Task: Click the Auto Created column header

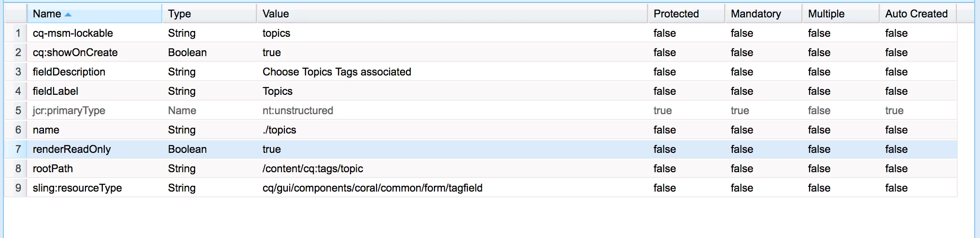Action: [918, 14]
